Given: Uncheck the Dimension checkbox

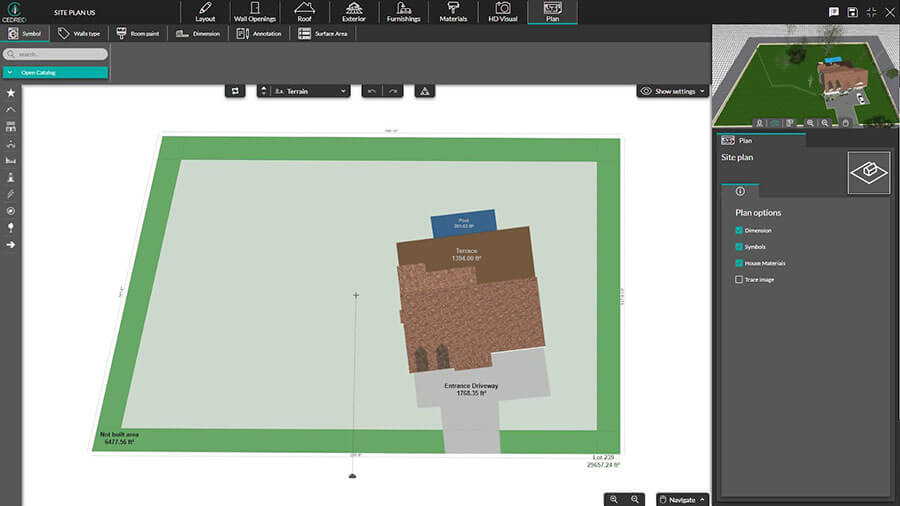Looking at the screenshot, I should coord(739,231).
